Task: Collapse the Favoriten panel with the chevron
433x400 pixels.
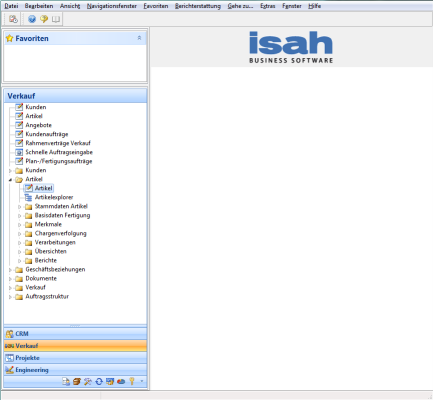Action: pyautogui.click(x=139, y=38)
